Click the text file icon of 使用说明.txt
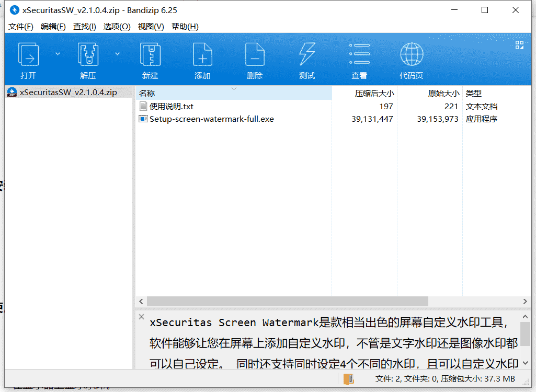The height and width of the screenshot is (392, 536). pos(143,106)
